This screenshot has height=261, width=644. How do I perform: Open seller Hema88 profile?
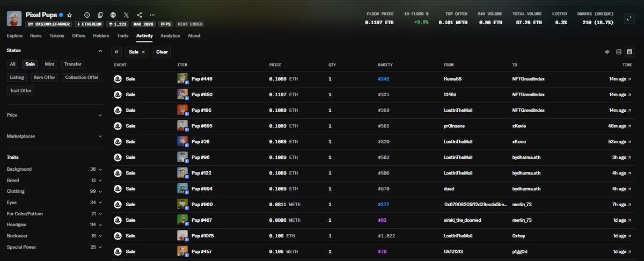click(x=453, y=79)
